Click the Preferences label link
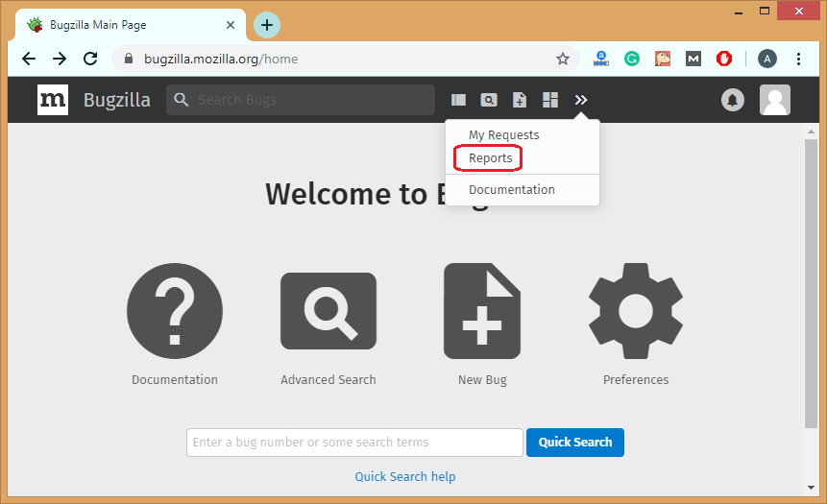This screenshot has height=504, width=827. click(x=636, y=379)
